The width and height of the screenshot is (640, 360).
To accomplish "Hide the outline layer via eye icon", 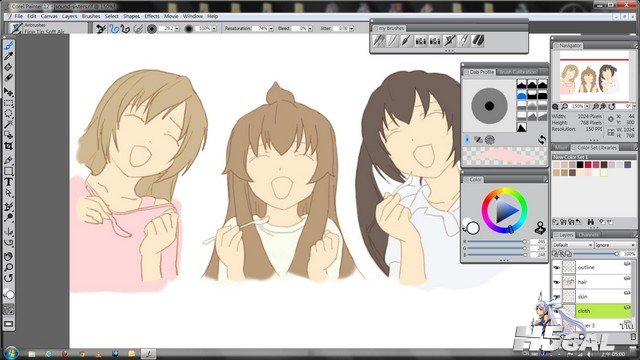I will coord(557,267).
